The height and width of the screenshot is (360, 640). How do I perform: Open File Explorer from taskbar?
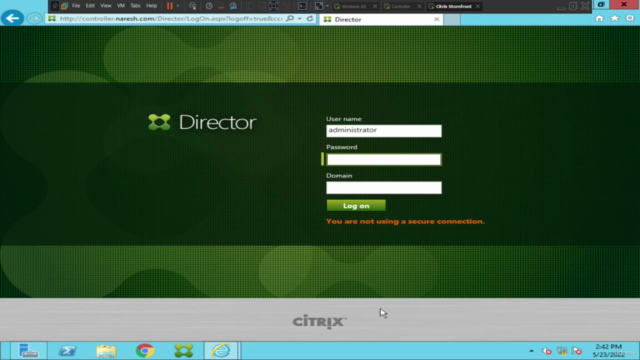click(106, 351)
